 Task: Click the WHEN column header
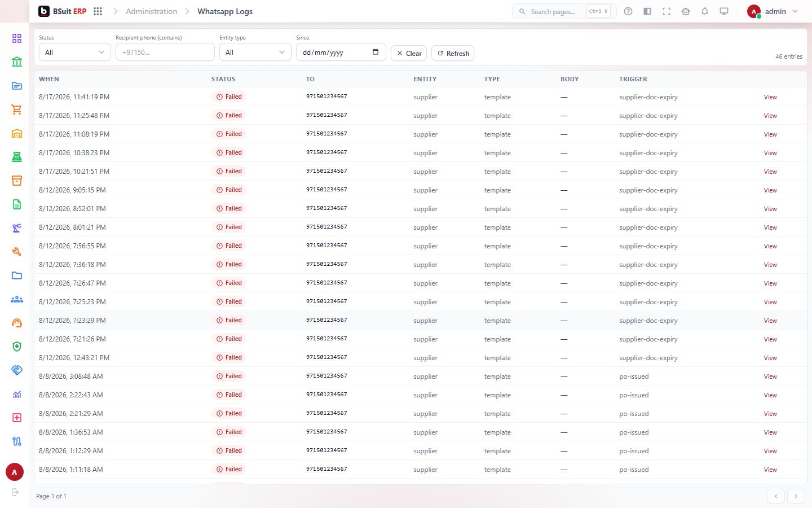click(49, 79)
